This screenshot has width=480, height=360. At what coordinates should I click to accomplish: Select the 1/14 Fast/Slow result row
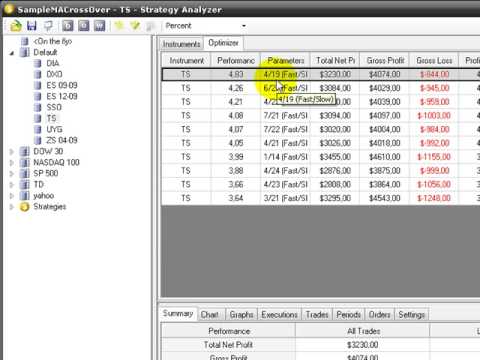(320, 157)
